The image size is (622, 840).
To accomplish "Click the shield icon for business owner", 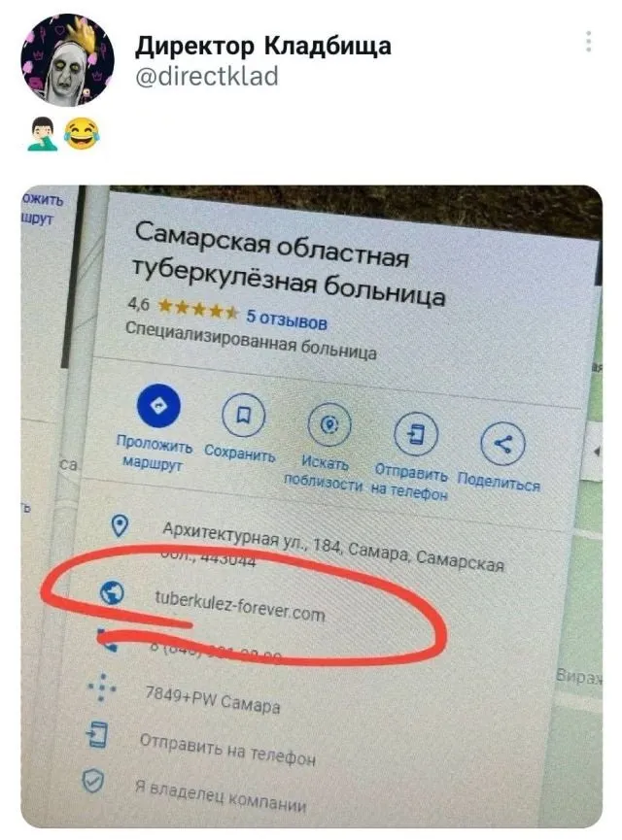I will point(92,781).
